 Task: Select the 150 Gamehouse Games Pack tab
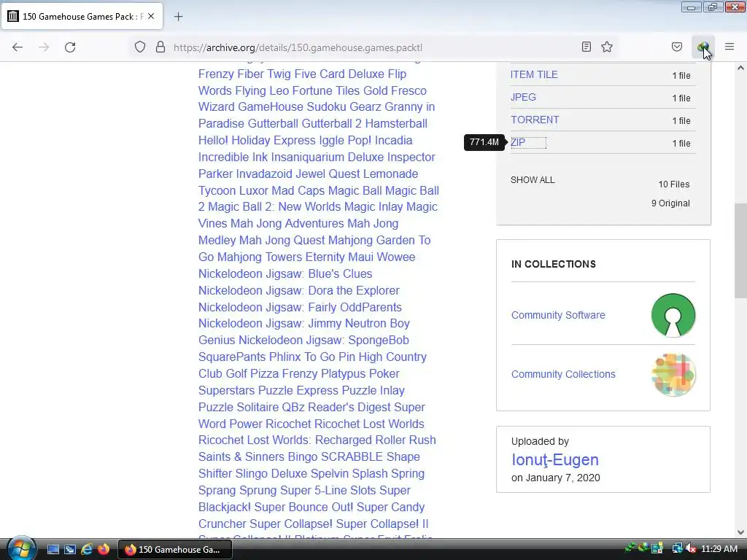[x=82, y=16]
